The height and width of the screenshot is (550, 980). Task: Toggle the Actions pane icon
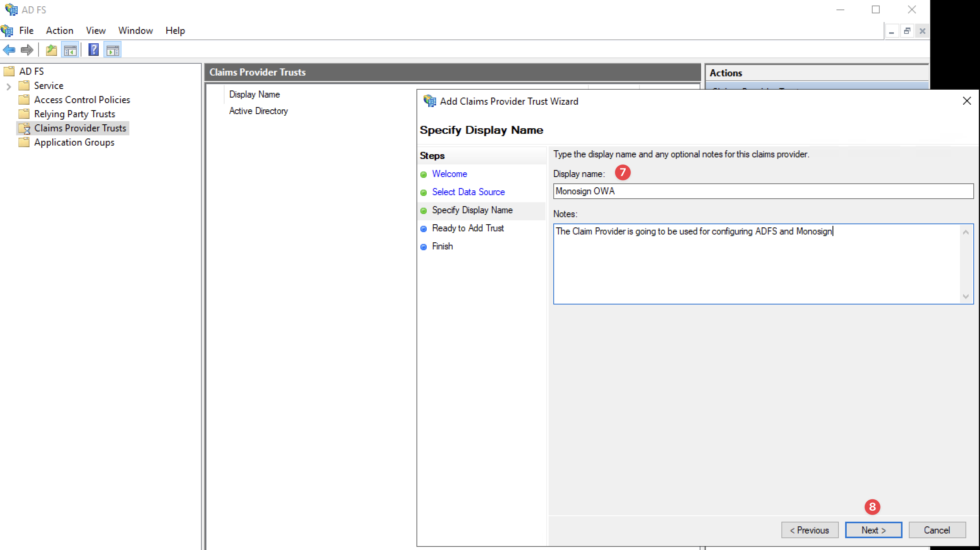[112, 50]
